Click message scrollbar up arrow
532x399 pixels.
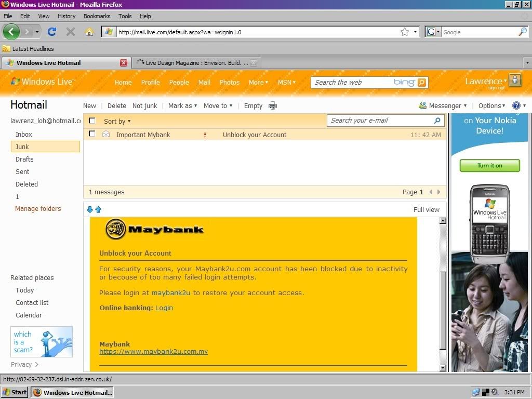443,221
